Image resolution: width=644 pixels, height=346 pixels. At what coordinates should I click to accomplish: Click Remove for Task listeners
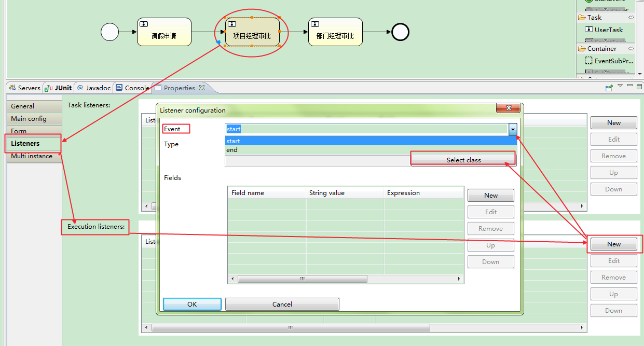614,156
